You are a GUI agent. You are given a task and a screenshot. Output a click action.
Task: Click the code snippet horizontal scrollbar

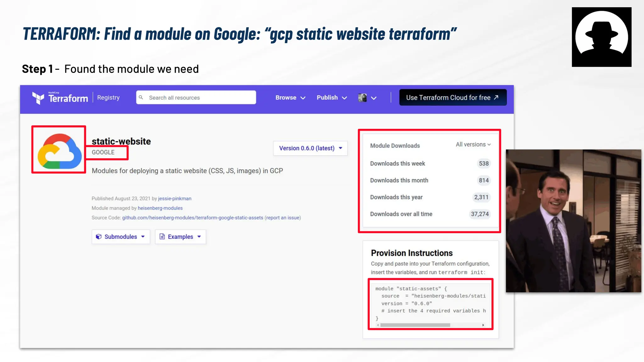[415, 325]
